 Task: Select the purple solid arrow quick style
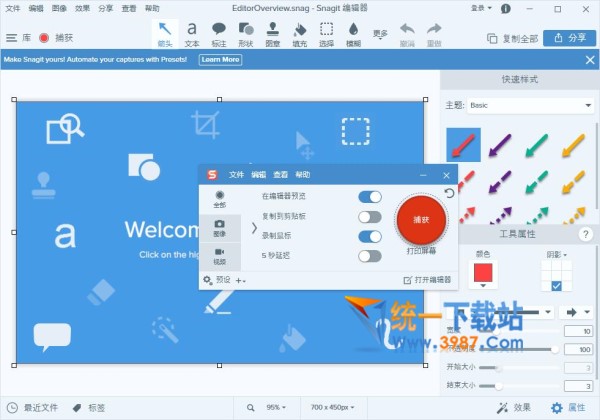[500, 145]
